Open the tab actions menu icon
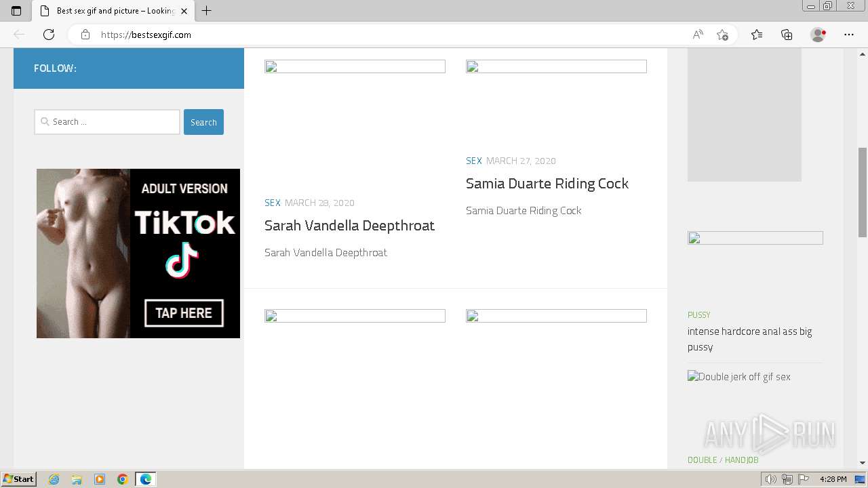This screenshot has width=868, height=488. pyautogui.click(x=16, y=11)
